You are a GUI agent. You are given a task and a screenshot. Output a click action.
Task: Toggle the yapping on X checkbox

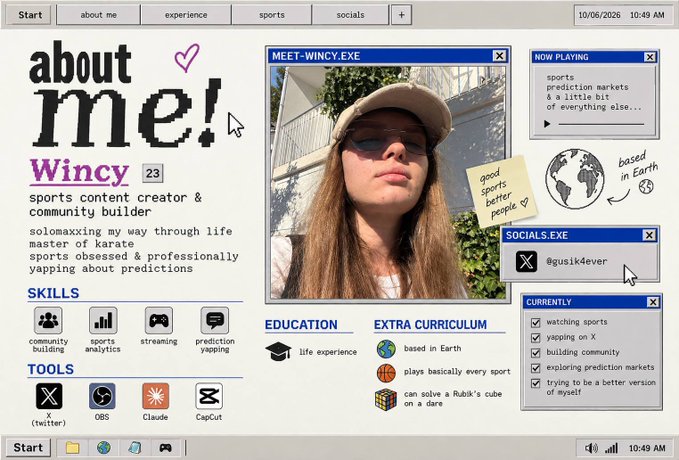pos(536,337)
